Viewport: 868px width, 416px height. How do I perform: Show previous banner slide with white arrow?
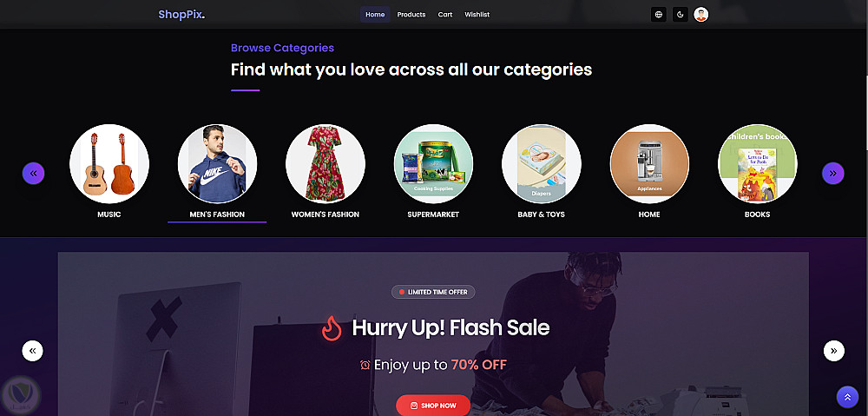point(33,351)
